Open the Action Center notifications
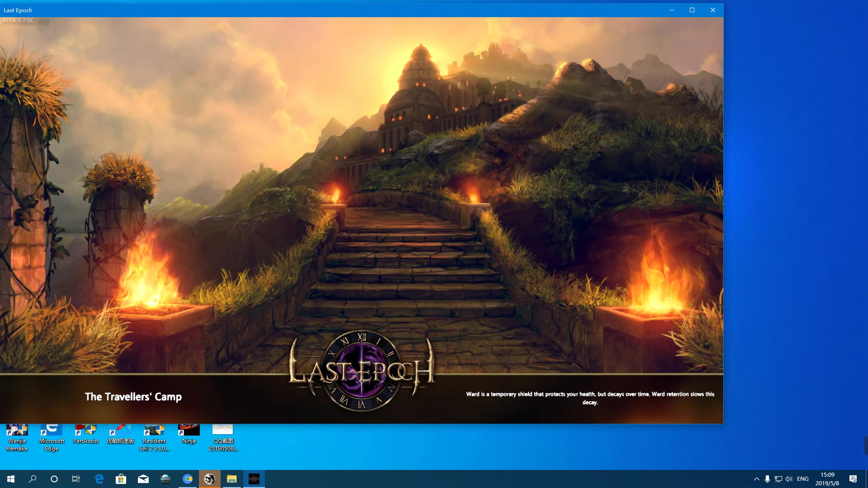868x488 pixels. 853,479
